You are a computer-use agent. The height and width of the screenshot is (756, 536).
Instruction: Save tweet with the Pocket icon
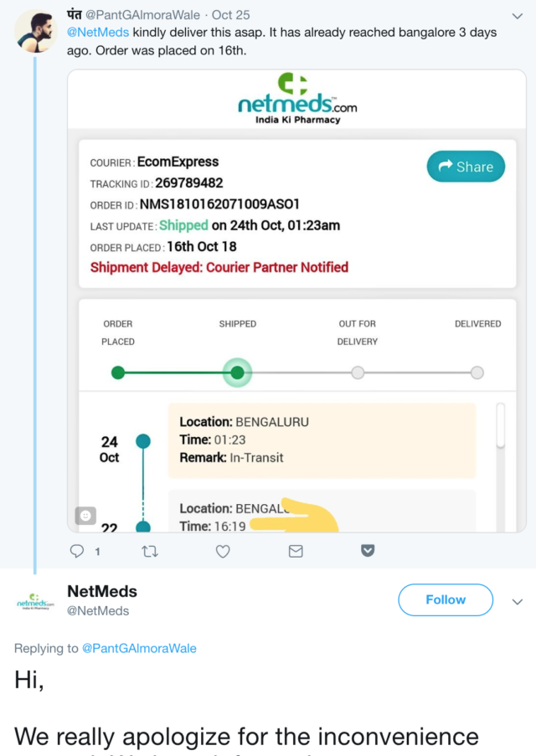[x=367, y=551]
